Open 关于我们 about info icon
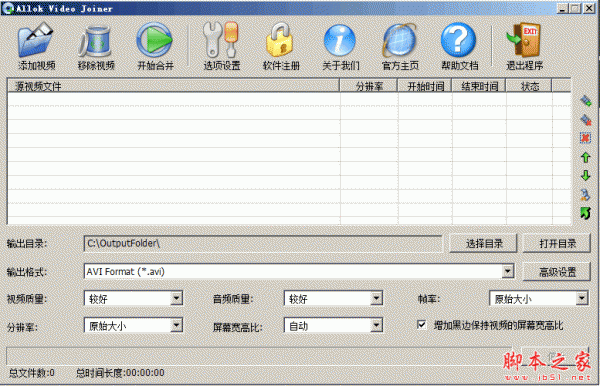The image size is (600, 386). coord(340,41)
